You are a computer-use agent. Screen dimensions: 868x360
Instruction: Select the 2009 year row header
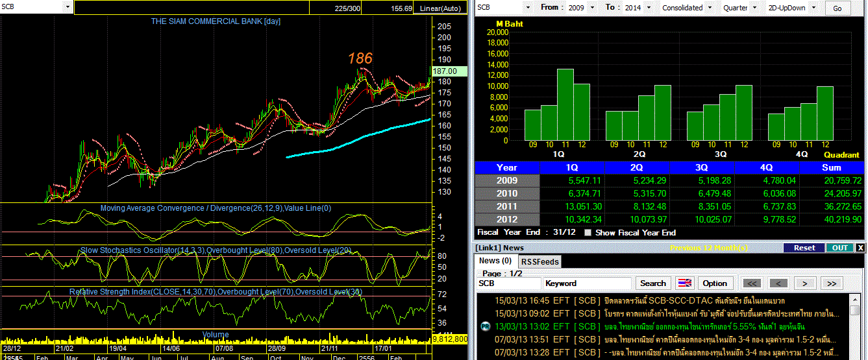[507, 180]
